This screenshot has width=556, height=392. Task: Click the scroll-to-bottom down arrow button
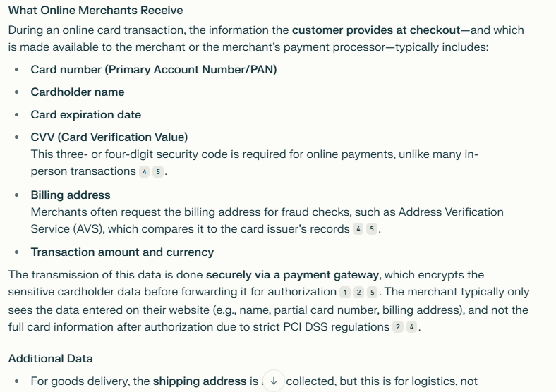tap(273, 381)
